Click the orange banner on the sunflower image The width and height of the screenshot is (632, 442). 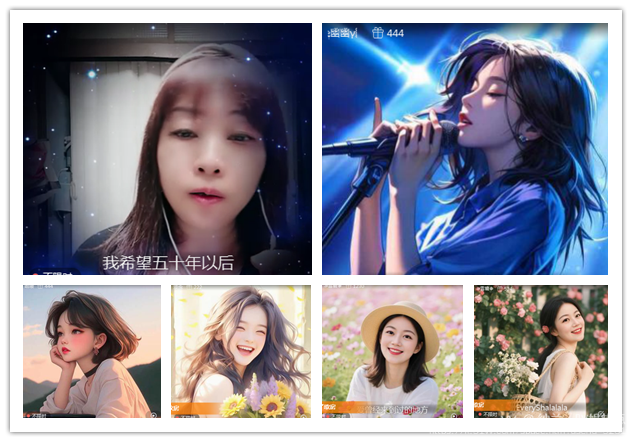coord(197,408)
